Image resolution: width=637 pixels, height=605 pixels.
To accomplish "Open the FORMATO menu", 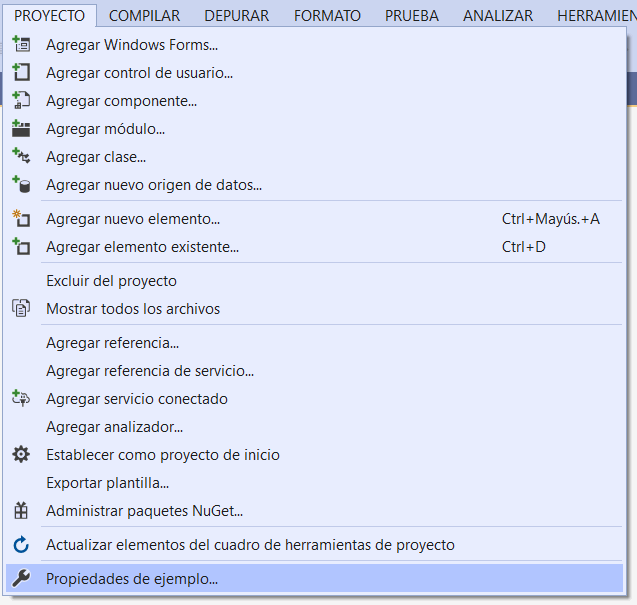I will (x=328, y=15).
